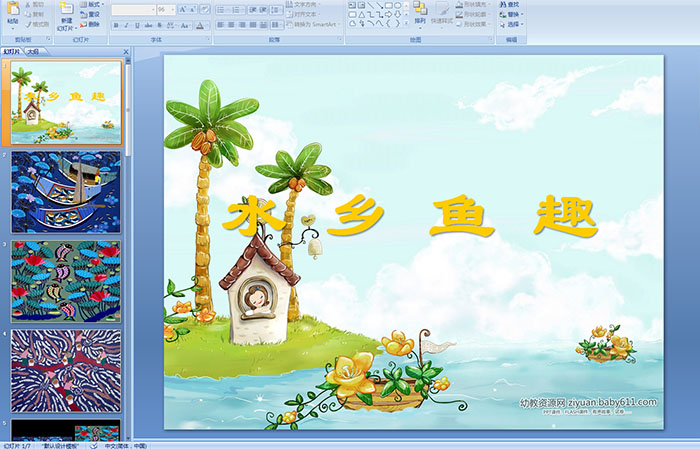Click the Copy (复制) command
The height and width of the screenshot is (449, 700).
click(34, 14)
